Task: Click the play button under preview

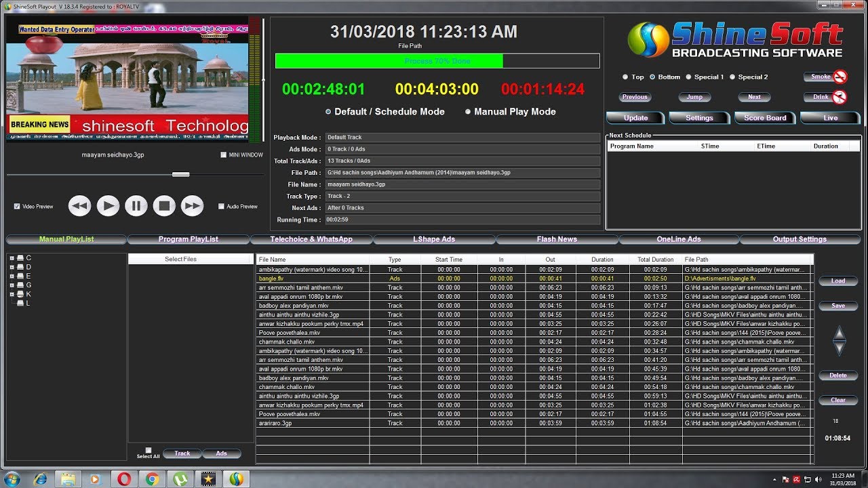Action: [108, 206]
